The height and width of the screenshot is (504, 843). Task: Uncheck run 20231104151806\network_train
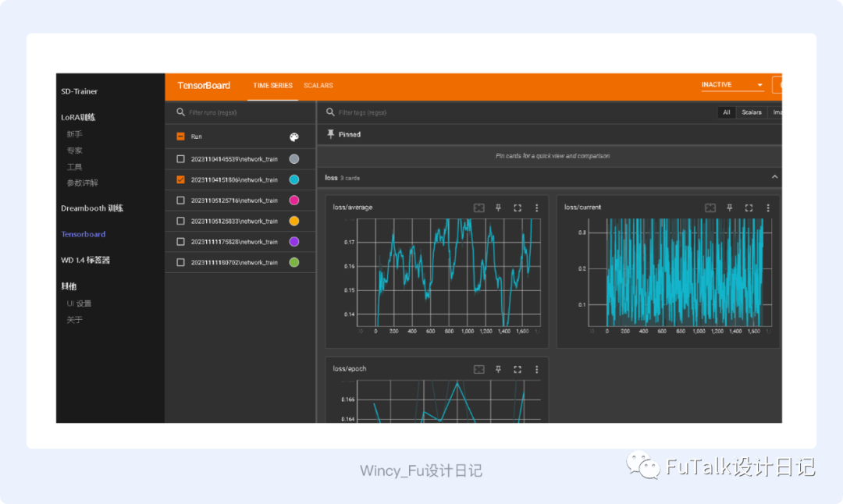click(180, 179)
